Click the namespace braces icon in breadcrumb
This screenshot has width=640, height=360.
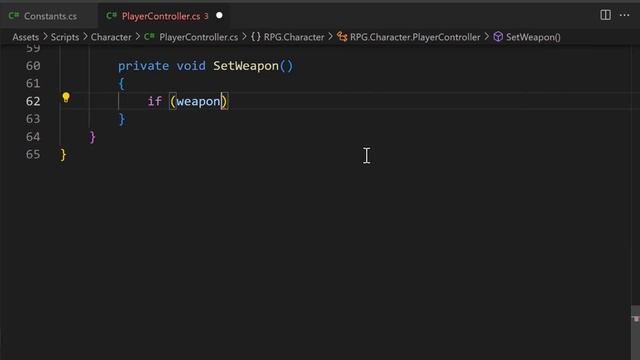(x=256, y=37)
